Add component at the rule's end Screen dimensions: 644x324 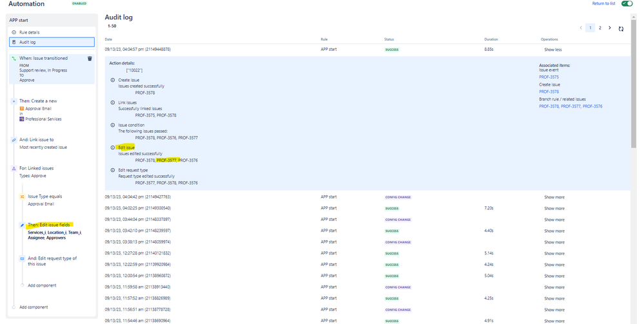point(34,307)
